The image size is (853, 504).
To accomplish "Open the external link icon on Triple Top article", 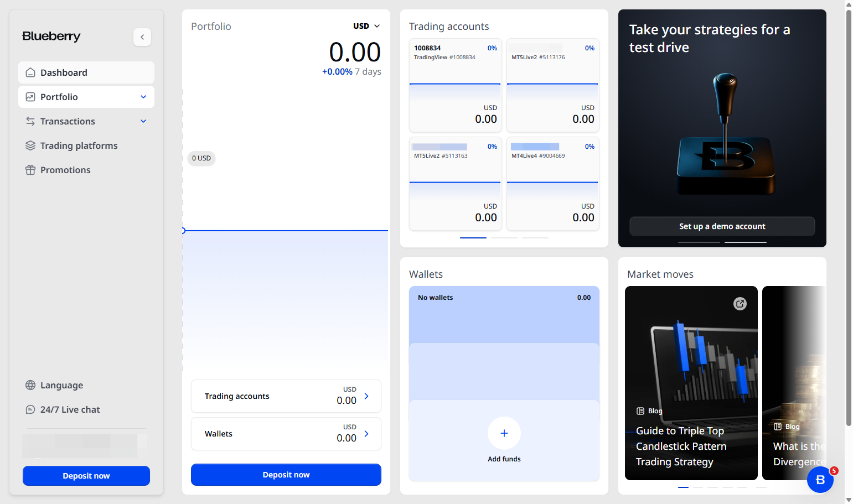I will pyautogui.click(x=740, y=304).
